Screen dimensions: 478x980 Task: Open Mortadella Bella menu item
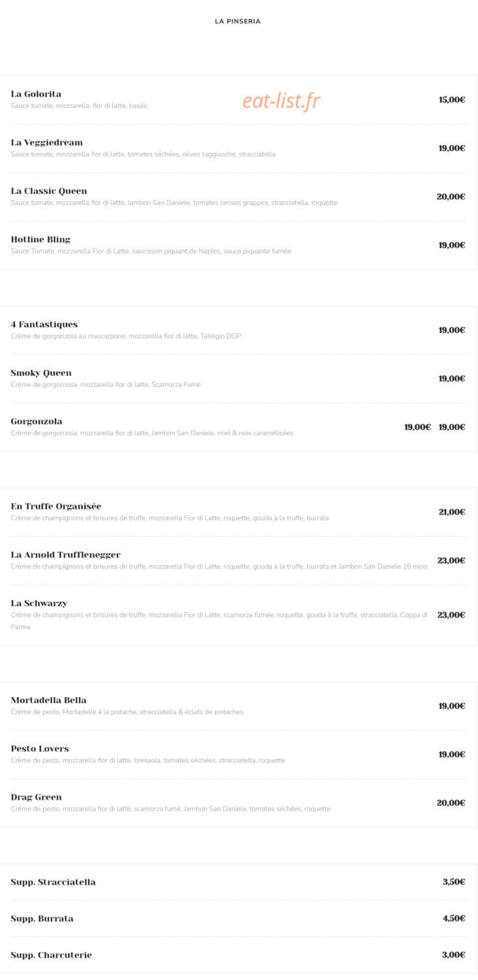tap(48, 700)
